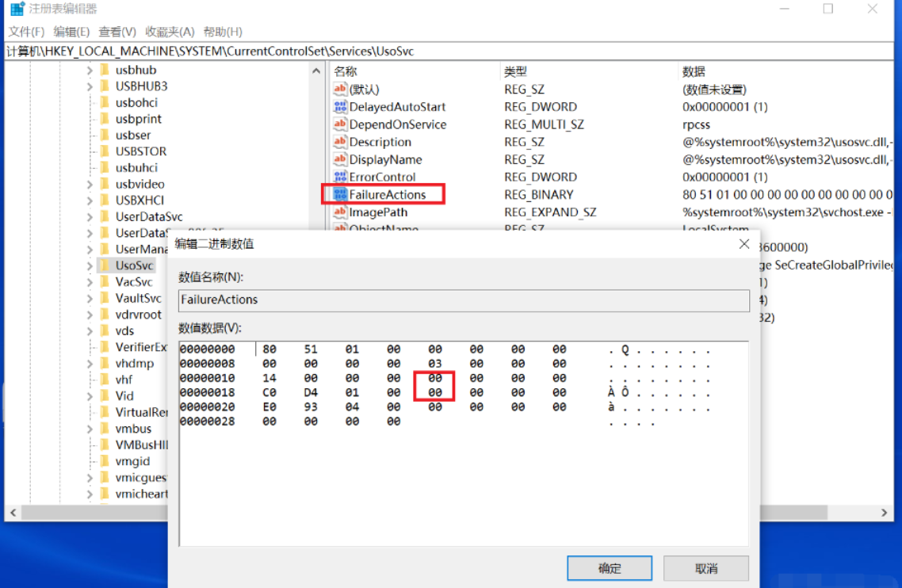Screen dimensions: 902x588
Task: Close the 编辑二进制数值 dialog
Action: tap(744, 244)
